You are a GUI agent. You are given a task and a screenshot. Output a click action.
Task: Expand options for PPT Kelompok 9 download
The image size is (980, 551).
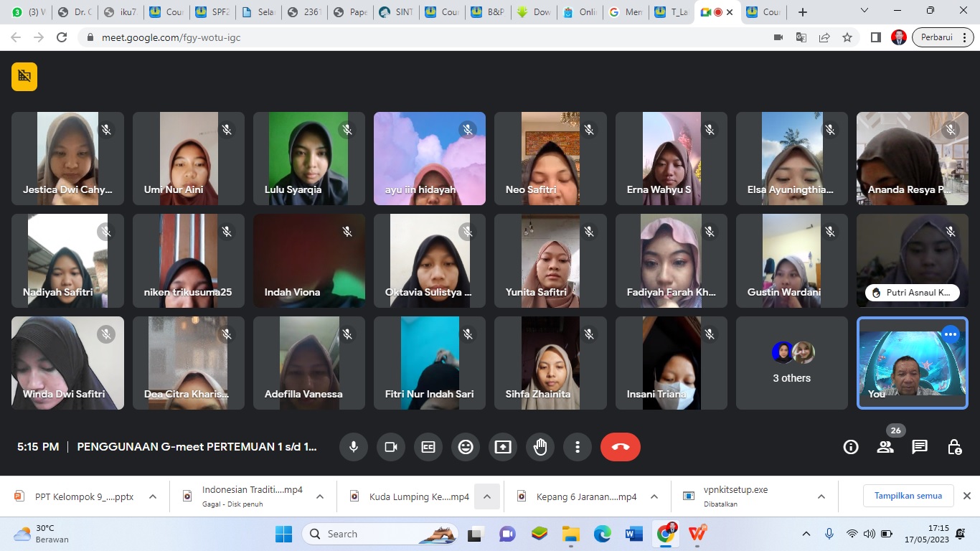click(x=153, y=496)
